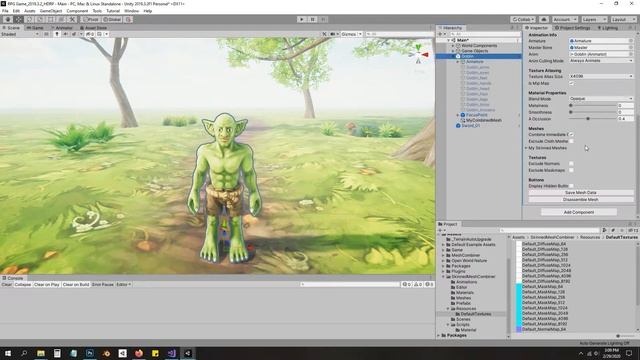
Task: Switch to the Asset Store tab
Action: coord(93,28)
